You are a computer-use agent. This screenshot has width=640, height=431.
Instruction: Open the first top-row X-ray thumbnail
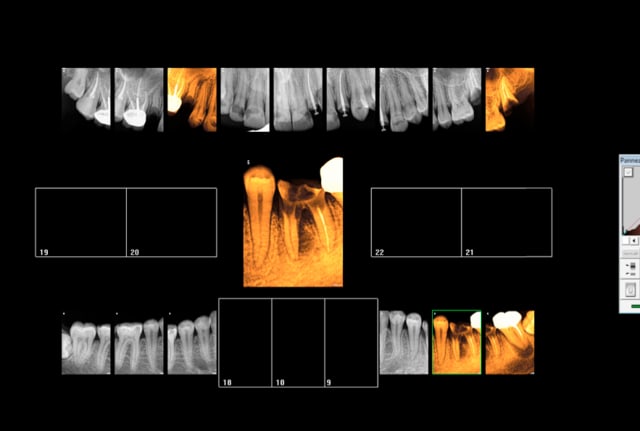click(86, 99)
